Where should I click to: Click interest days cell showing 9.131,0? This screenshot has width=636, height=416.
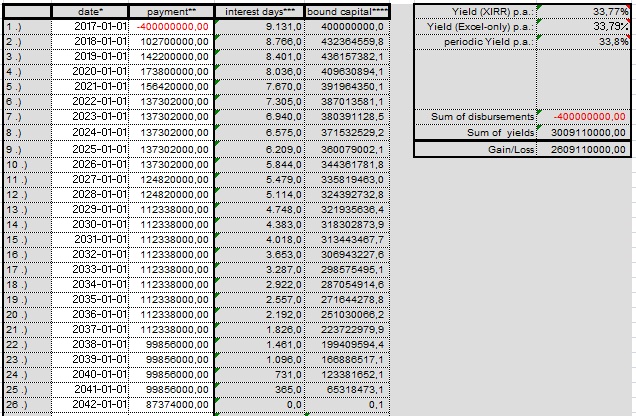[258, 26]
